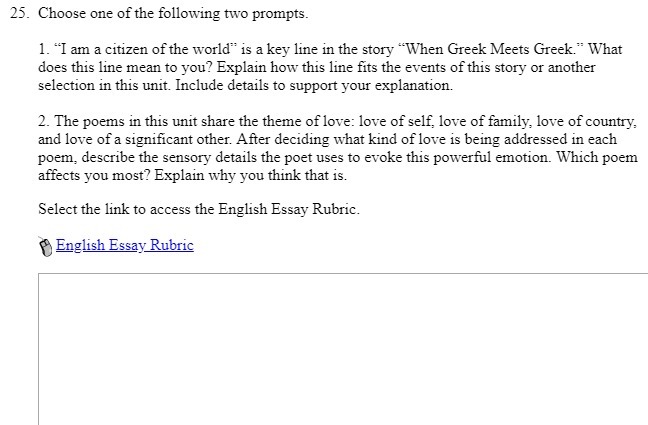Open the English Essay Rubric link
Screen dimensions: 648x425
[x=124, y=245]
